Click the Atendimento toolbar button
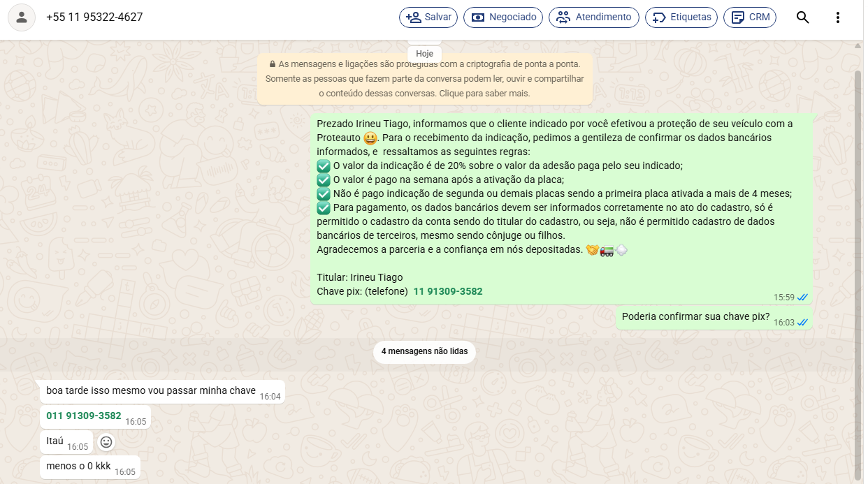 click(593, 17)
